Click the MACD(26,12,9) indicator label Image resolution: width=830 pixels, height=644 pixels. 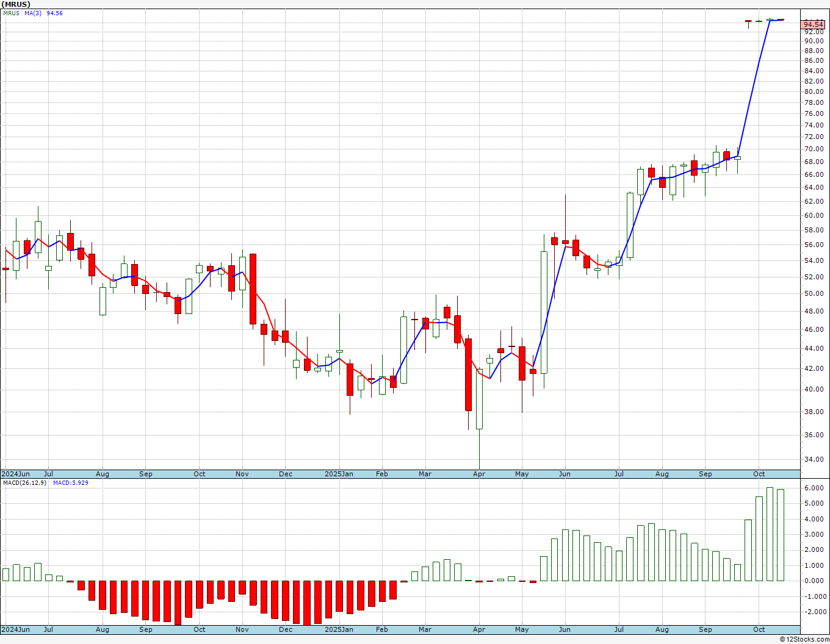(x=24, y=483)
